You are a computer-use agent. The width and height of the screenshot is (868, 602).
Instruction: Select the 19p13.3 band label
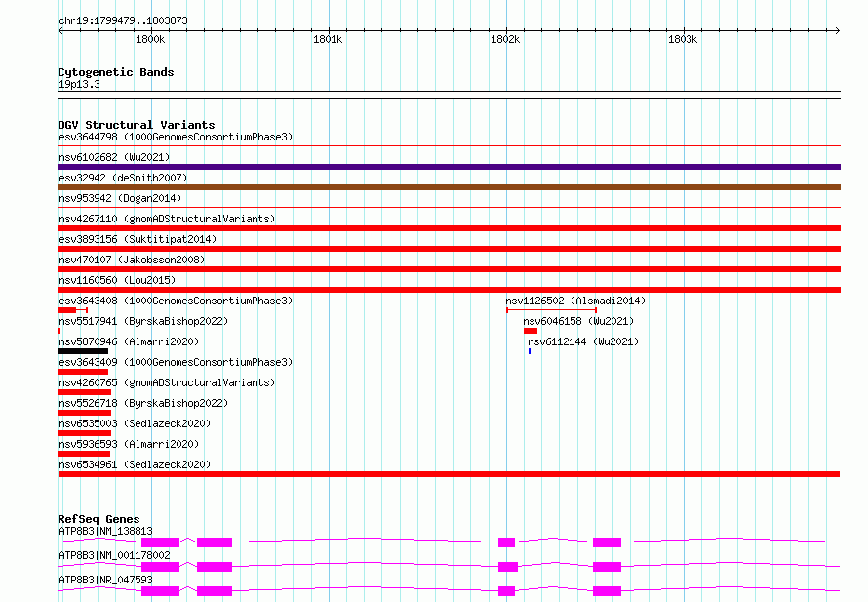tap(79, 84)
